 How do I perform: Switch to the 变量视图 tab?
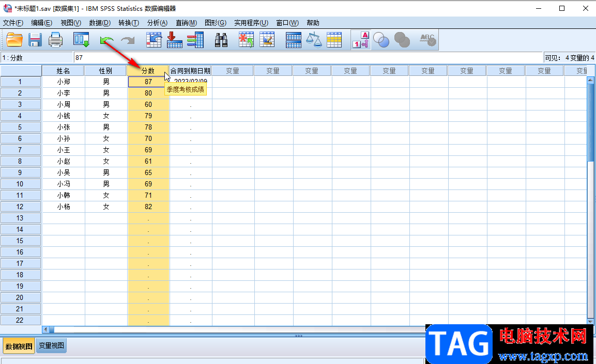coord(51,346)
